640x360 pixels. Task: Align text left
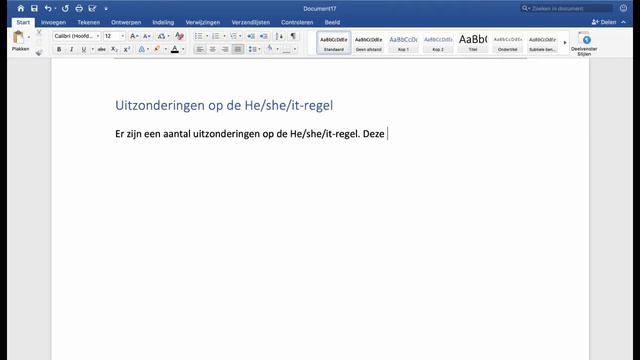[x=200, y=49]
